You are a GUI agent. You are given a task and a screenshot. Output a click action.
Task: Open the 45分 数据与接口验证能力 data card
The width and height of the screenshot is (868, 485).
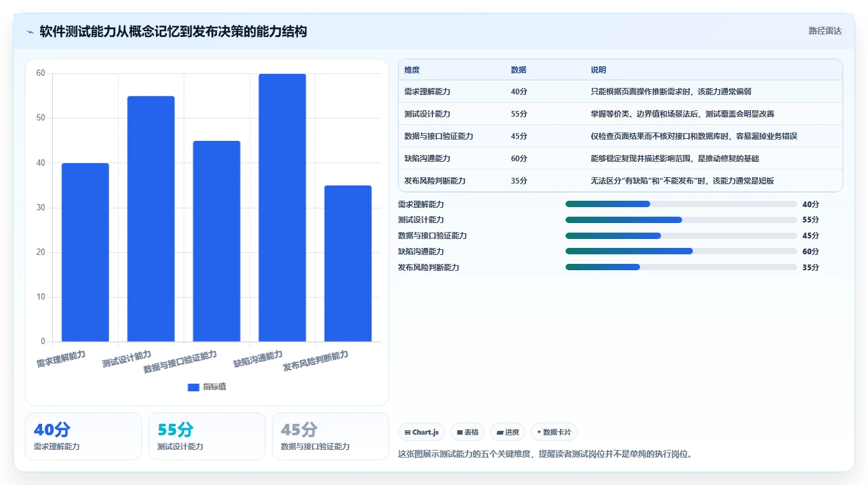click(x=331, y=436)
